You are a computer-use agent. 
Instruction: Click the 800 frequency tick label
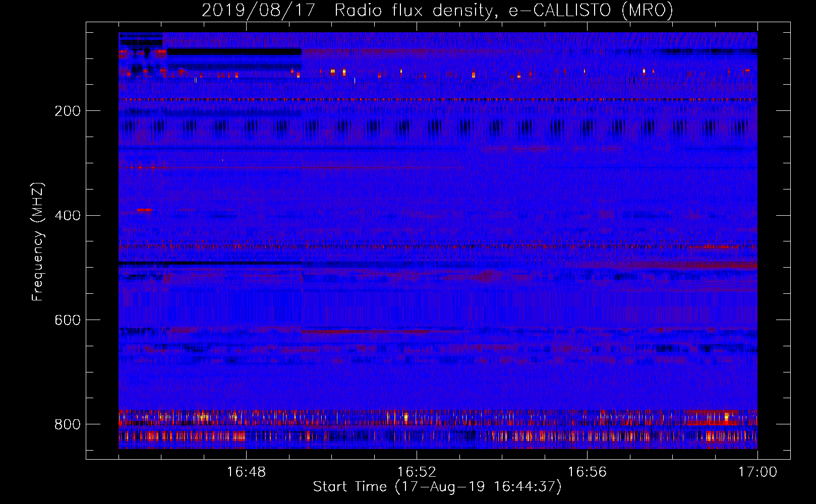(68, 425)
